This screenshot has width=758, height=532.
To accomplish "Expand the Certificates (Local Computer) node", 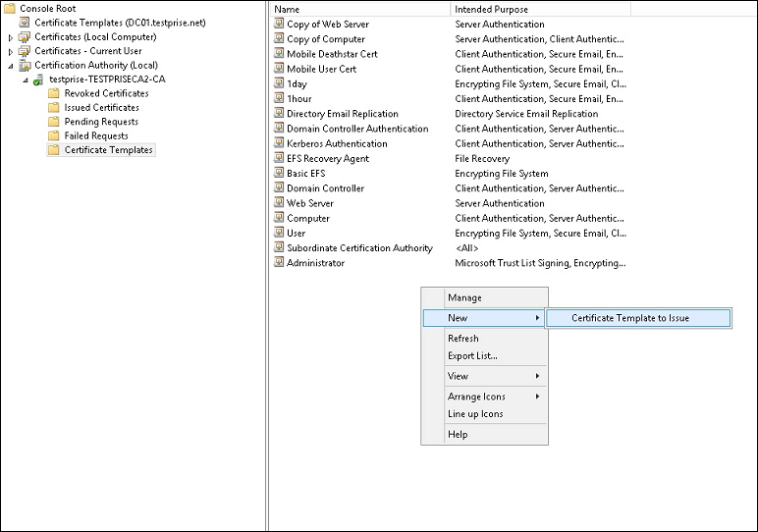I will (x=11, y=37).
